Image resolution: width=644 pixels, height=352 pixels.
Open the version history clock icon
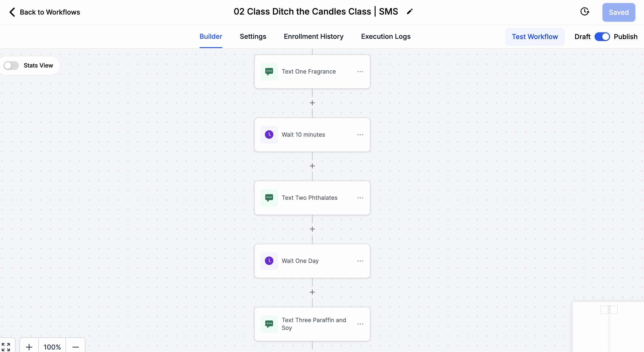tap(585, 11)
